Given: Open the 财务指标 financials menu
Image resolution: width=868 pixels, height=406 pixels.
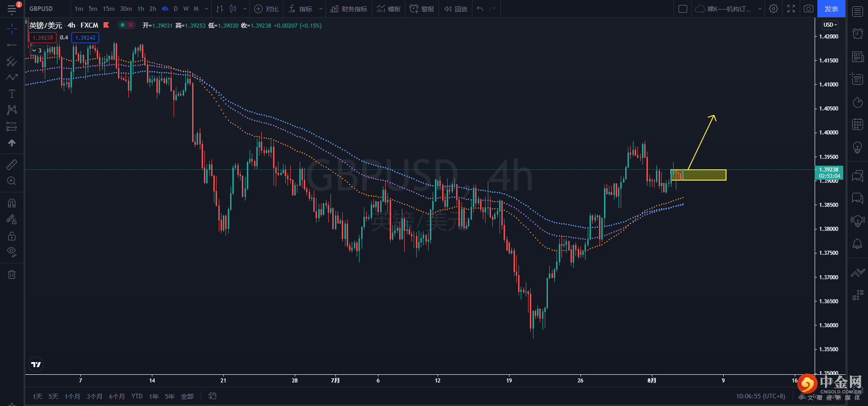Looking at the screenshot, I should (x=349, y=9).
